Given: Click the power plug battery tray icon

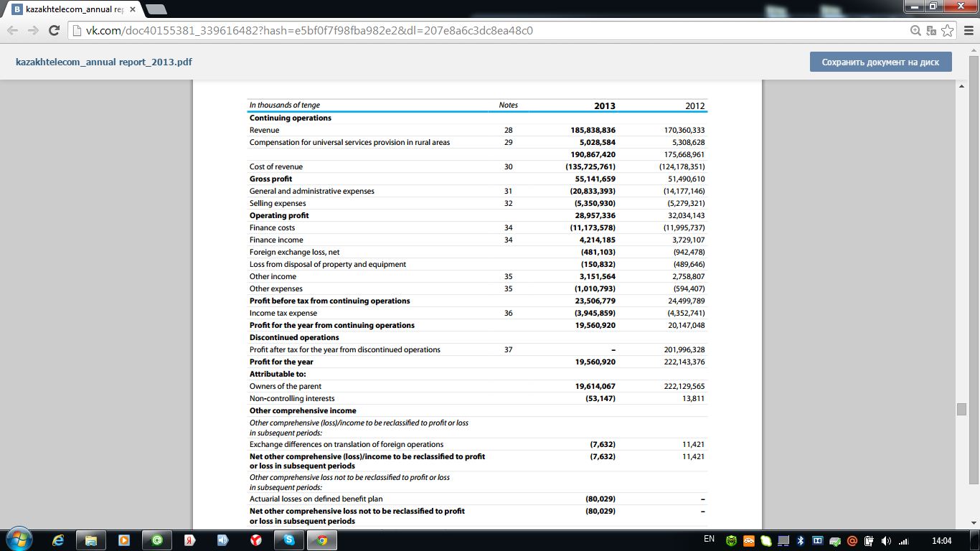Looking at the screenshot, I should [x=869, y=540].
